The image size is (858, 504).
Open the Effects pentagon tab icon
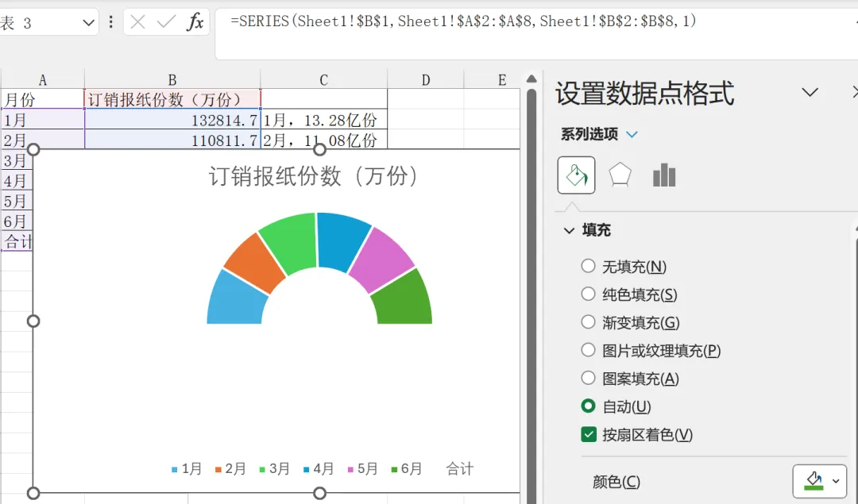coord(620,175)
